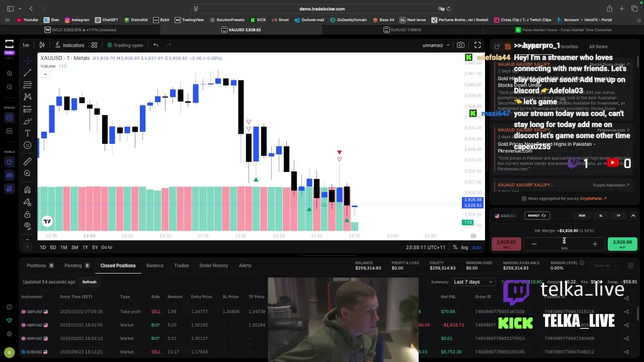Open price scale settings gear
The height and width of the screenshot is (362, 644).
pos(473,236)
